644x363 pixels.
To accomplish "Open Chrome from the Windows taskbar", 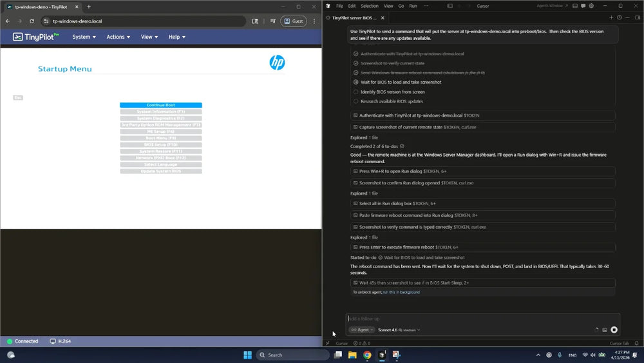I will (367, 355).
